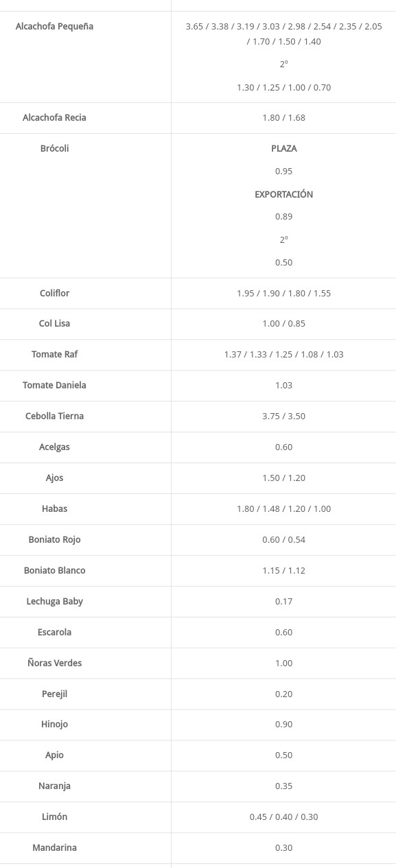The width and height of the screenshot is (396, 868).
Task: Select the PLAZA heading under Brócoli
Action: (284, 148)
